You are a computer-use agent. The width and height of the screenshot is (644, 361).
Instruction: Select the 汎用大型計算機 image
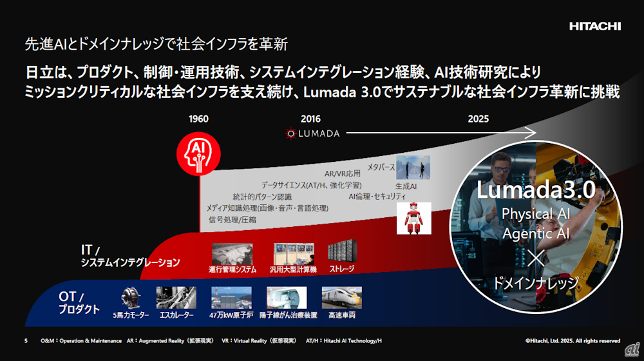click(294, 254)
